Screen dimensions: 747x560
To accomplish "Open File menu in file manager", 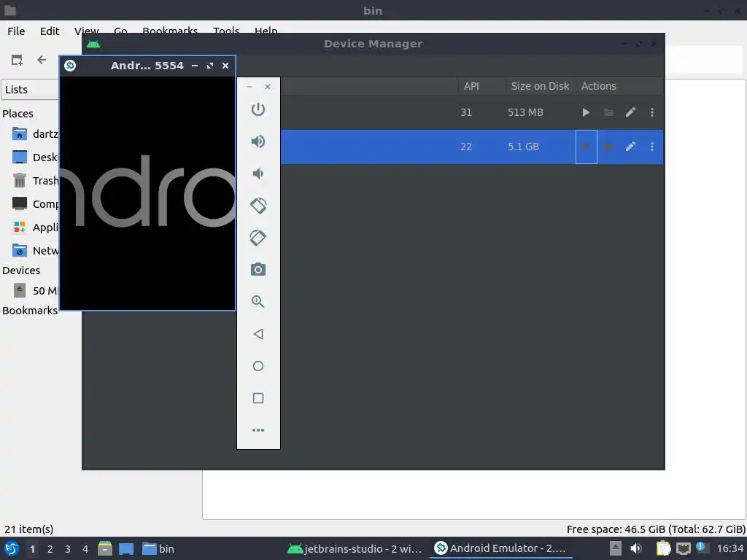I will 16,31.
